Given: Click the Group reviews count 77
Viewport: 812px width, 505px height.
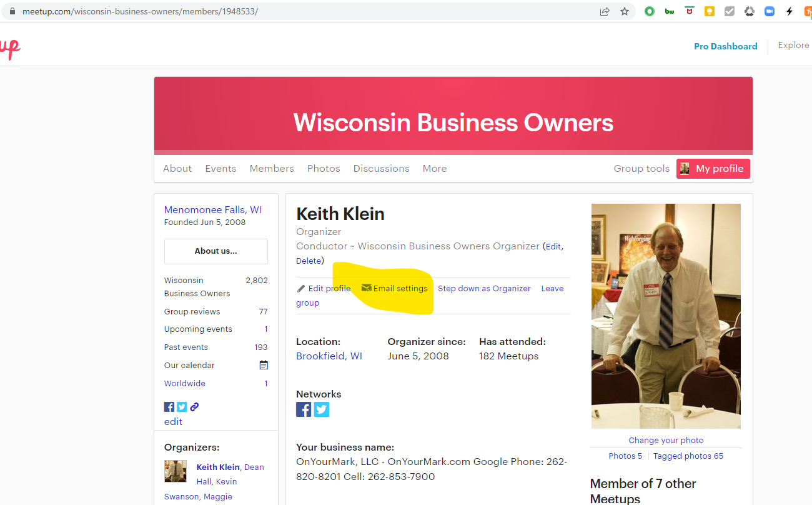Looking at the screenshot, I should [263, 312].
